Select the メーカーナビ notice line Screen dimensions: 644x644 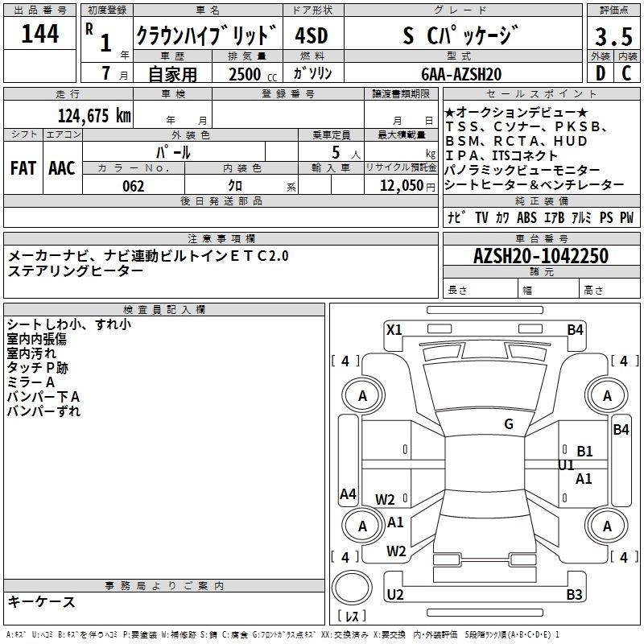(x=148, y=256)
